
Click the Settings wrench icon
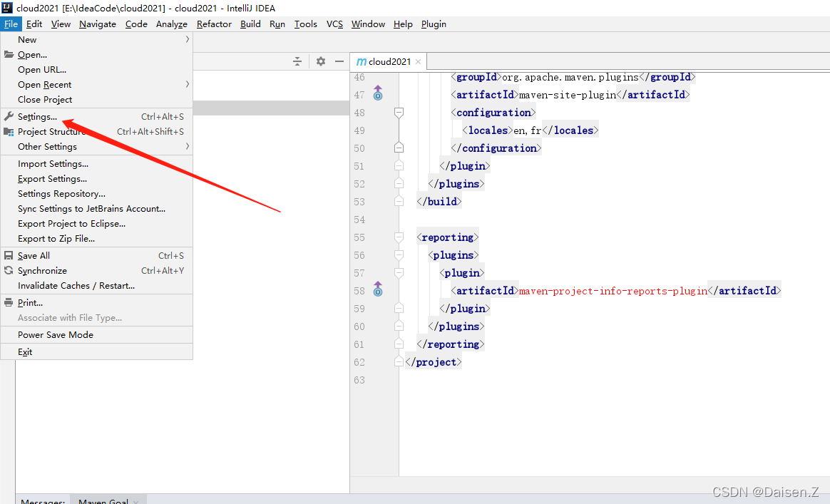click(9, 116)
